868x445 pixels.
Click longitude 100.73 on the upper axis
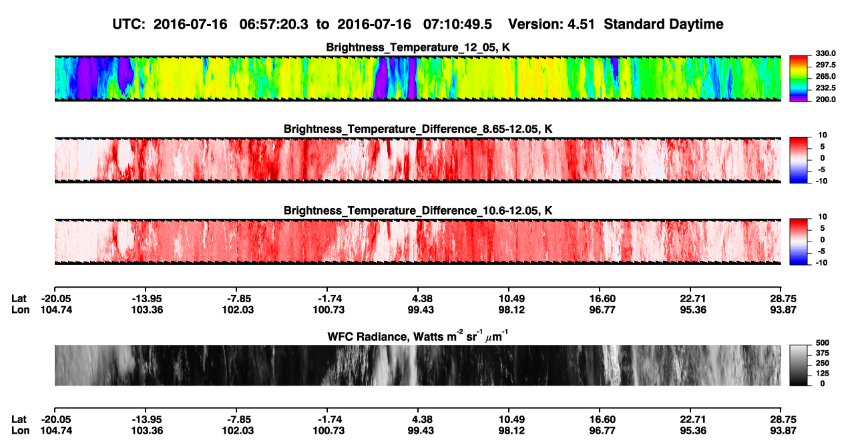click(327, 310)
